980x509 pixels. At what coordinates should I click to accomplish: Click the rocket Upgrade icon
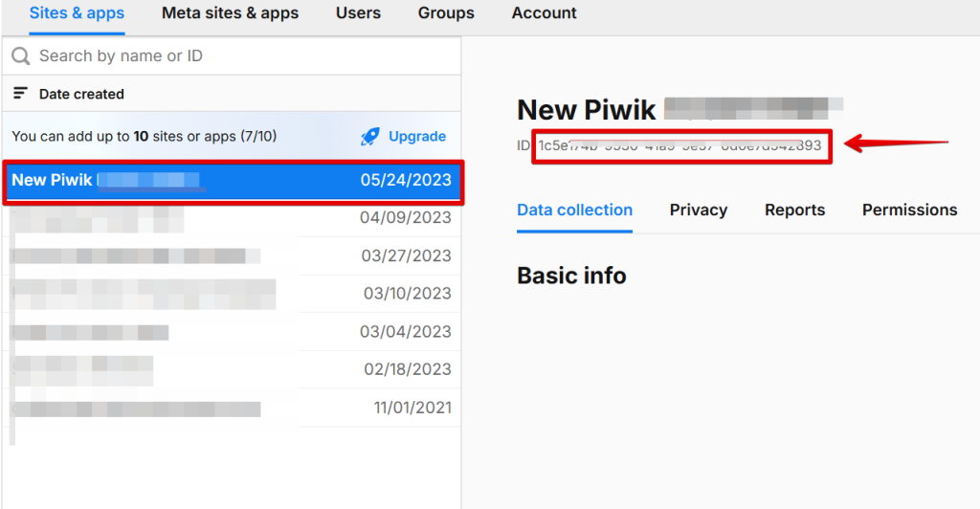(370, 136)
